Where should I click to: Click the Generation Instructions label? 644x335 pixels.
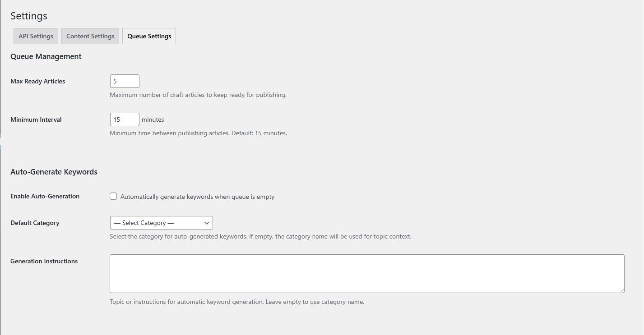[44, 261]
